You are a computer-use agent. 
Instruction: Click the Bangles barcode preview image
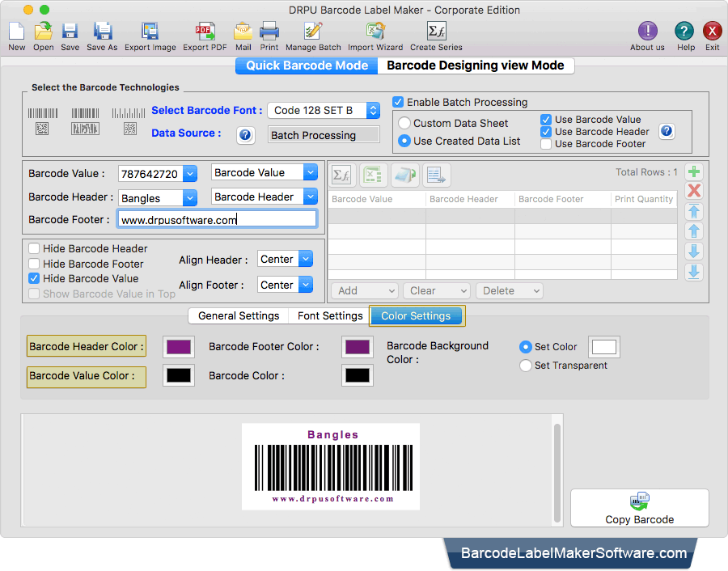click(x=331, y=466)
